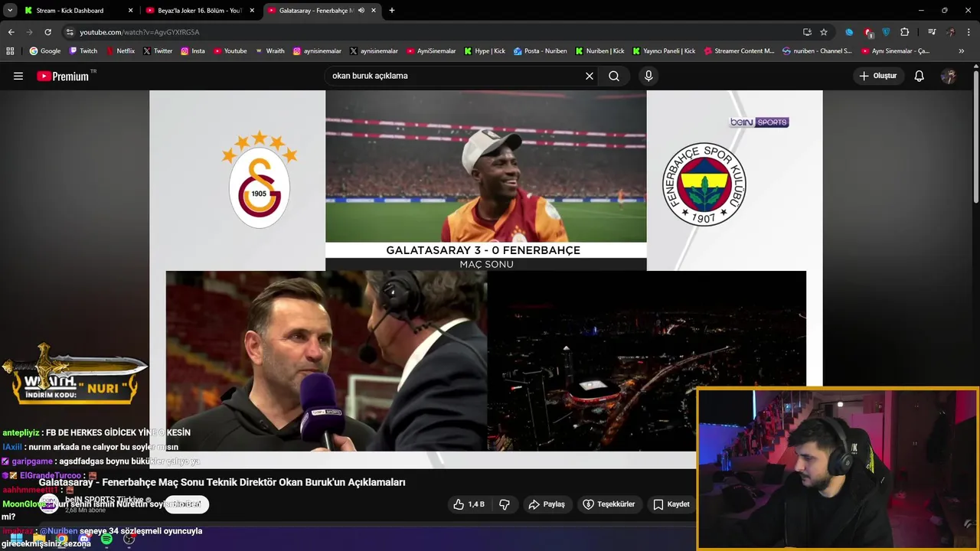Start a voice search with the microphone
The height and width of the screenshot is (551, 980).
click(x=648, y=76)
